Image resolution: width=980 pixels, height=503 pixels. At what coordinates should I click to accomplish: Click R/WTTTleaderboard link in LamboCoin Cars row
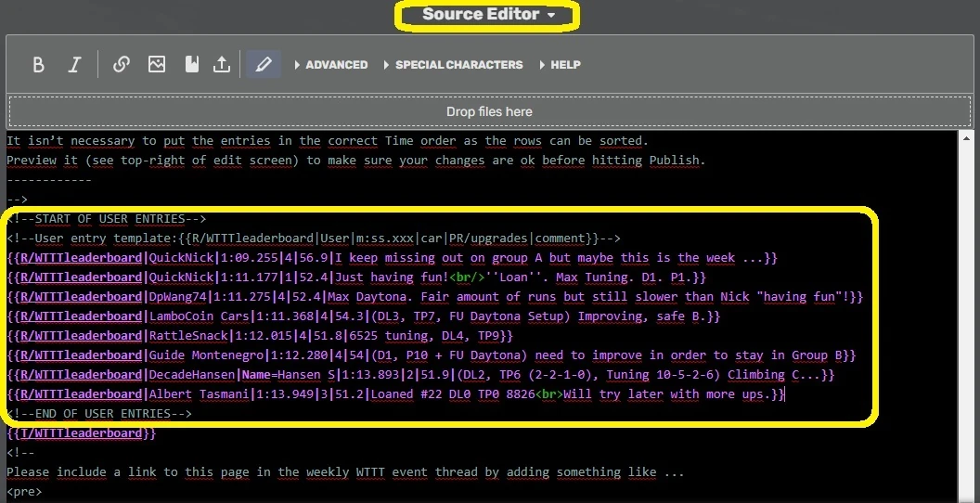82,316
